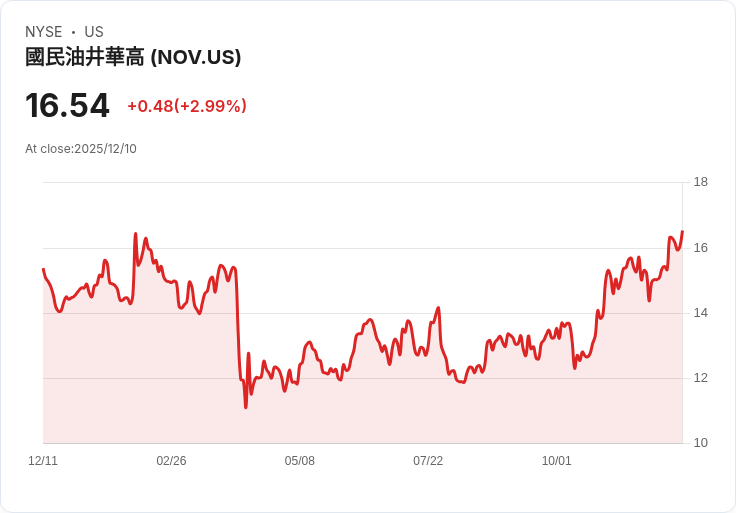This screenshot has width=736, height=513.
Task: Click the chart's lowest price dip
Action: pyautogui.click(x=245, y=407)
